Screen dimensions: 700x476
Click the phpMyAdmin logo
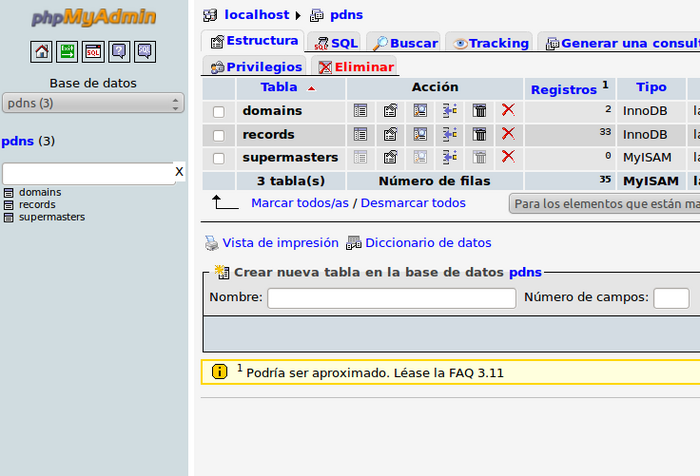tap(93, 18)
